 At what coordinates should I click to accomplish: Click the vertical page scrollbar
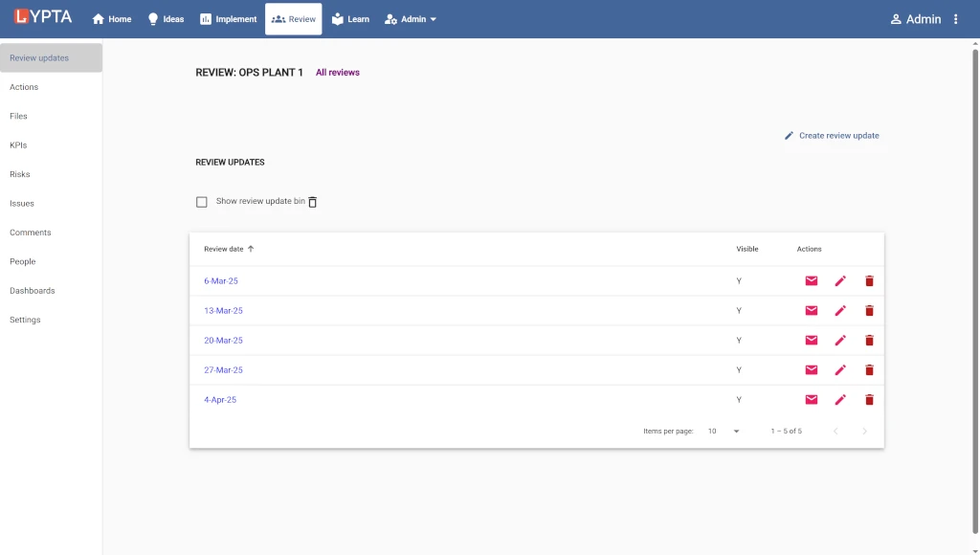click(x=975, y=291)
